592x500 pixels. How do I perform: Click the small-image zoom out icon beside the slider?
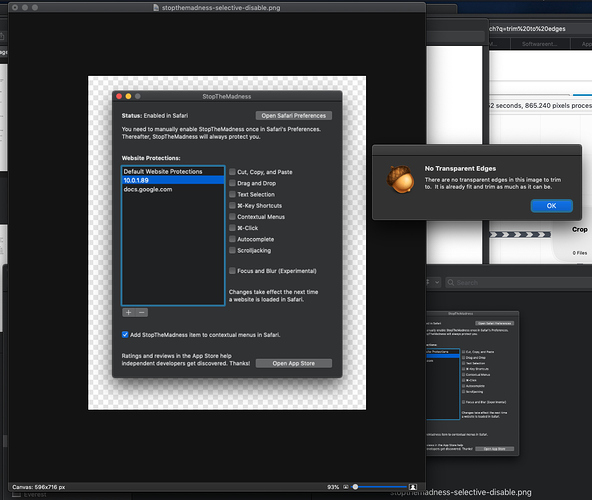pyautogui.click(x=345, y=487)
